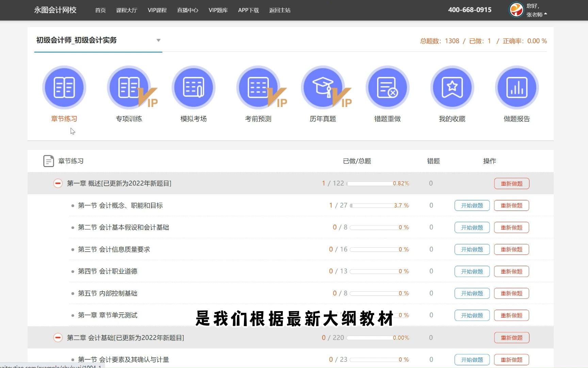588x368 pixels.
Task: Click the 永图会计网校 site logo text
Action: (55, 10)
